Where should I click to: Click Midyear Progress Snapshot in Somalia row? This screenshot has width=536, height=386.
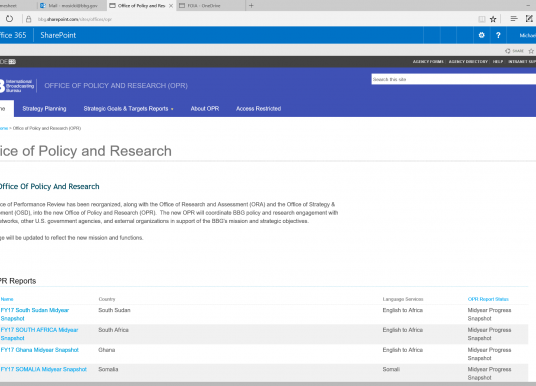pyautogui.click(x=489, y=373)
